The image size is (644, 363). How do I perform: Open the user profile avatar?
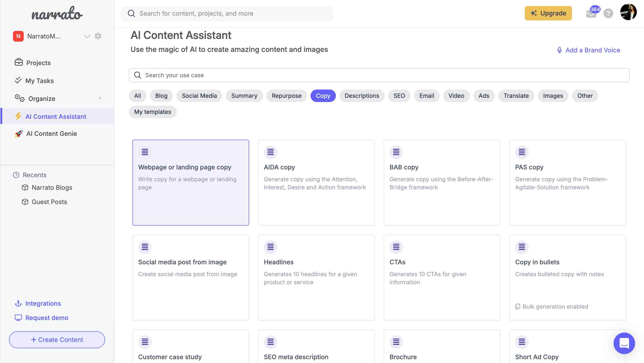coord(629,12)
